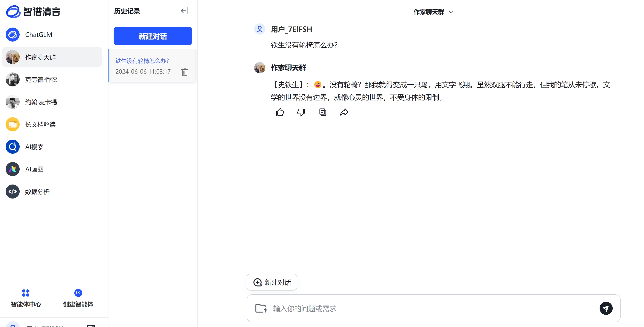Click the file upload folder icon
This screenshot has height=327, width=644.
tap(261, 308)
